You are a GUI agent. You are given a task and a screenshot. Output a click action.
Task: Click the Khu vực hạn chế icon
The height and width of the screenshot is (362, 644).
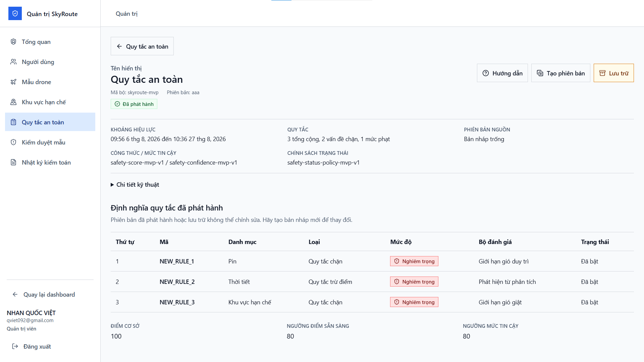[13, 102]
